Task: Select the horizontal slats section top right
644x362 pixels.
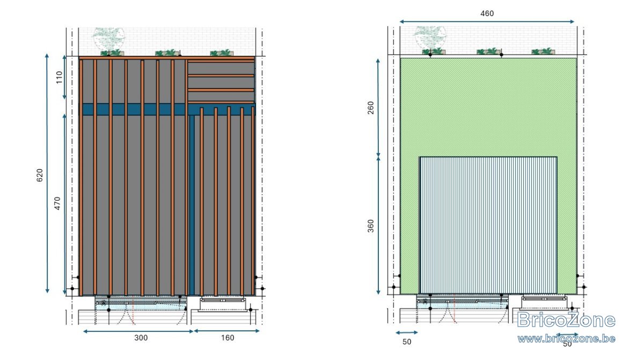Action: [x=221, y=80]
